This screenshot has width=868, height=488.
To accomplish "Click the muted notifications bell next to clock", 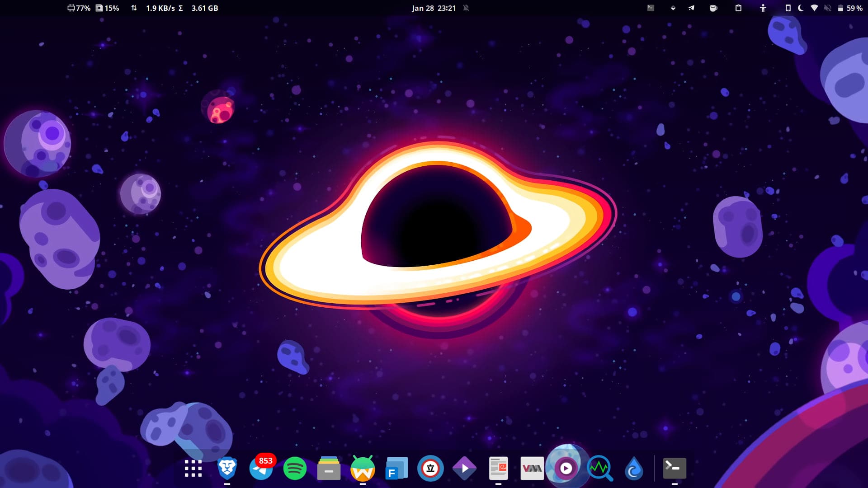I will pos(466,8).
